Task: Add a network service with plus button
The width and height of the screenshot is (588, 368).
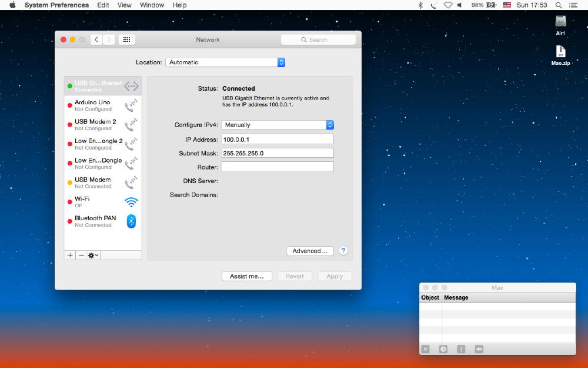Action: coord(71,255)
